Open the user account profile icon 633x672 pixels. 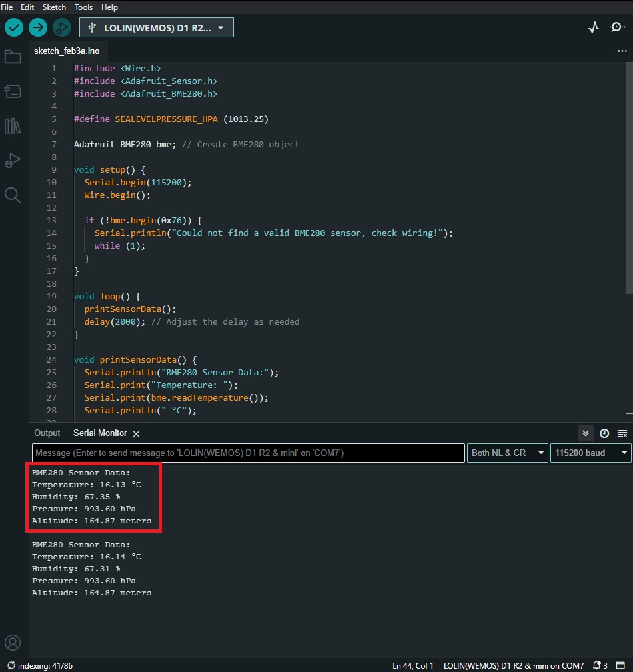13,643
